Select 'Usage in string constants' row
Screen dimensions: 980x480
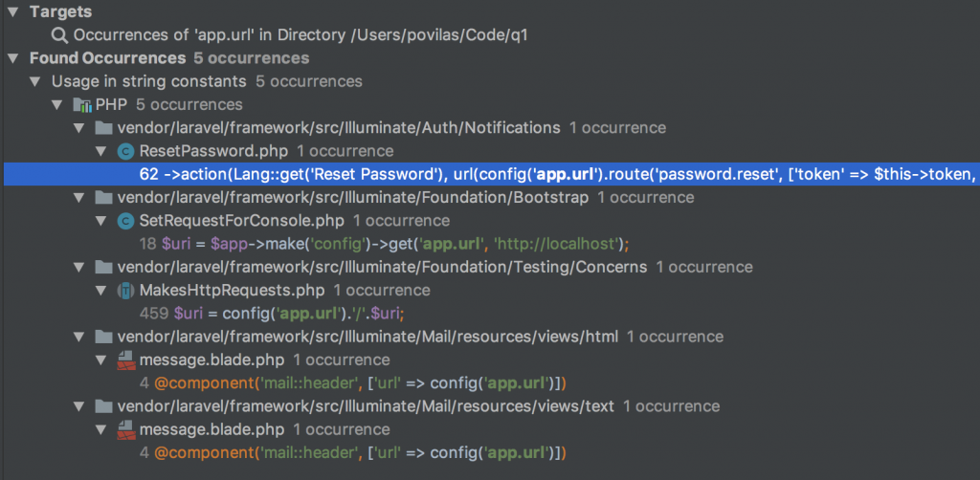click(207, 82)
